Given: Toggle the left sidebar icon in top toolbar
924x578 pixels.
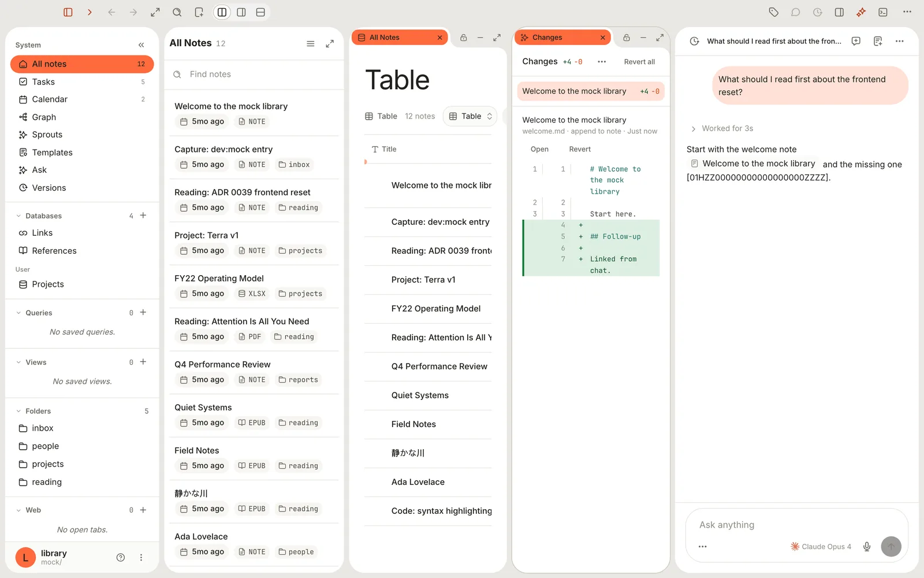Looking at the screenshot, I should tap(68, 12).
